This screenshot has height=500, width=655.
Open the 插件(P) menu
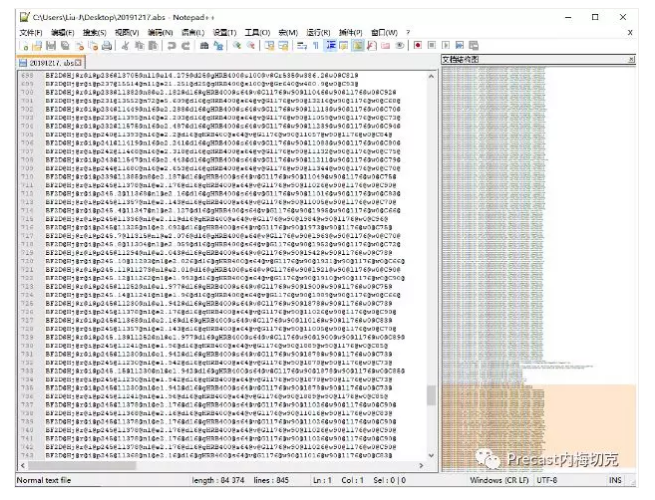pos(350,33)
